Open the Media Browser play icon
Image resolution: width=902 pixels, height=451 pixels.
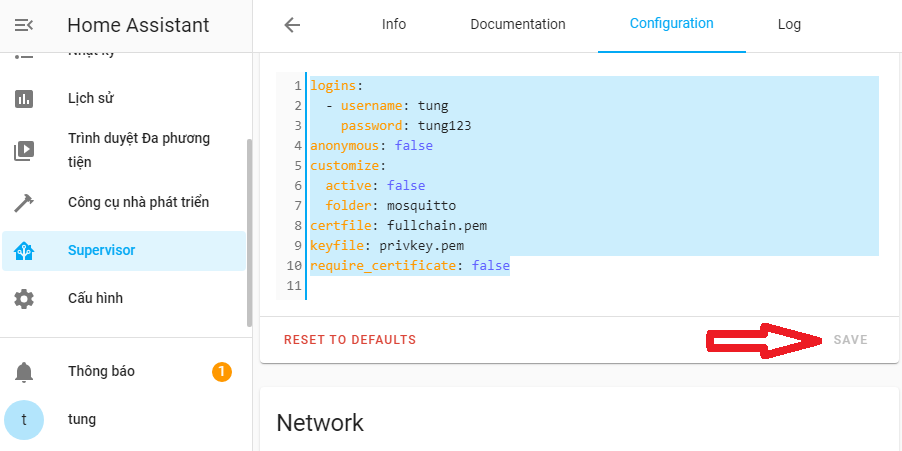(24, 150)
